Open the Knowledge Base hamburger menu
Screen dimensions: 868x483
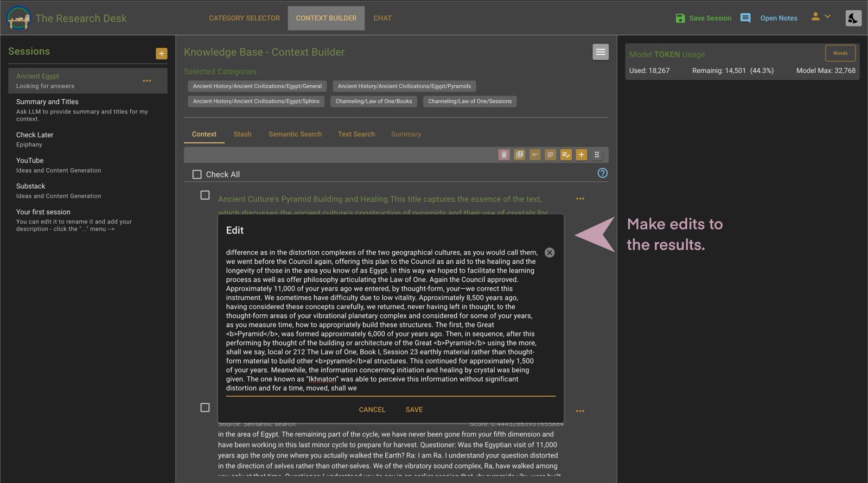click(601, 52)
